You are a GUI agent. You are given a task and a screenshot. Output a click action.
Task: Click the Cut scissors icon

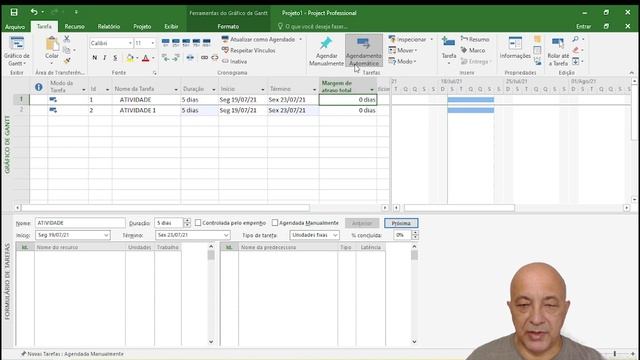(x=67, y=39)
